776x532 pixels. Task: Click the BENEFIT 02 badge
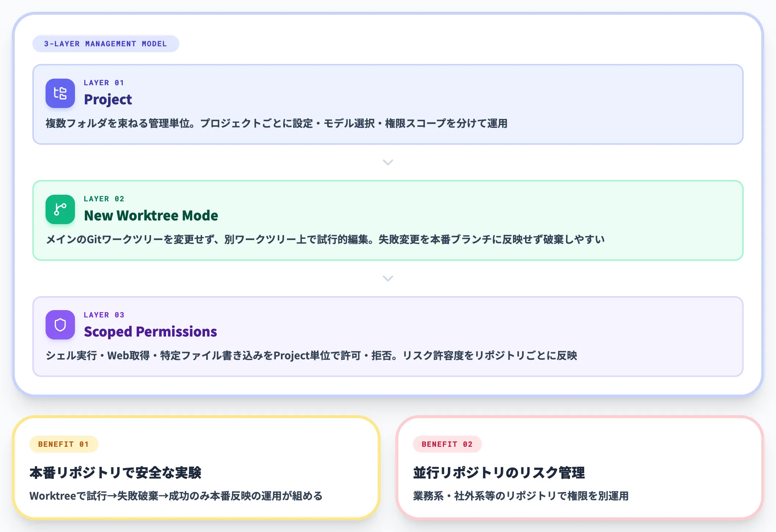tap(447, 444)
